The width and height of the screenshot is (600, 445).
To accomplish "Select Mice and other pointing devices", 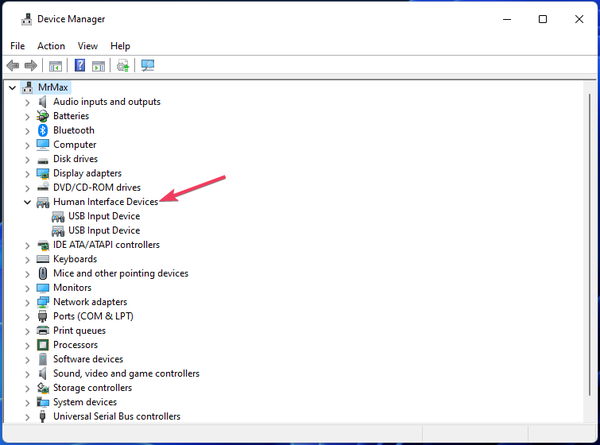I will pyautogui.click(x=120, y=273).
